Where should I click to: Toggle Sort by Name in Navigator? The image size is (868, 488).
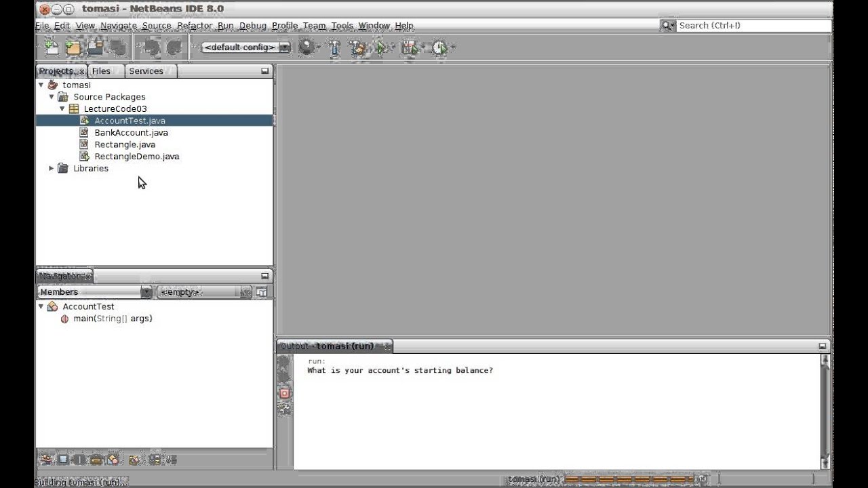point(155,460)
